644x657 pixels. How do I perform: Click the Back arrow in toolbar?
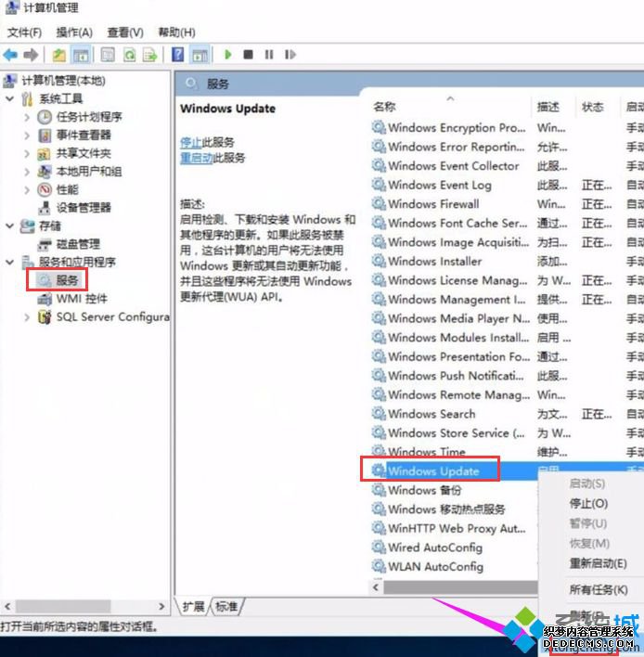click(11, 55)
